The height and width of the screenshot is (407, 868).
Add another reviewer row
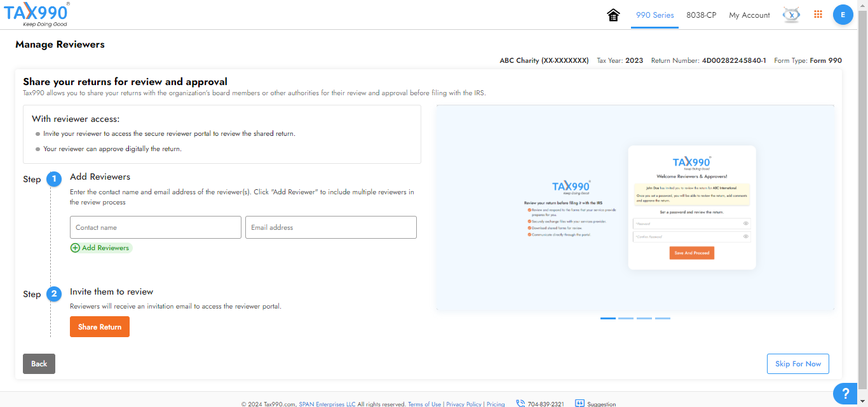[x=101, y=248]
